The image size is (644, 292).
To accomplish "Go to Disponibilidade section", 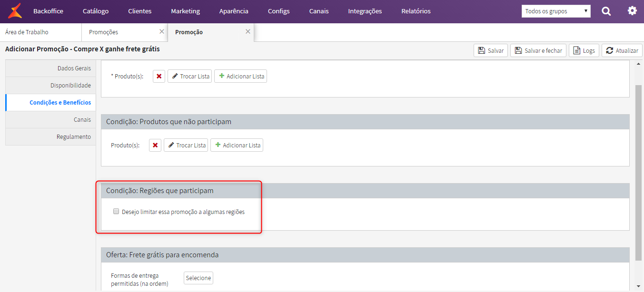I will 50,85.
